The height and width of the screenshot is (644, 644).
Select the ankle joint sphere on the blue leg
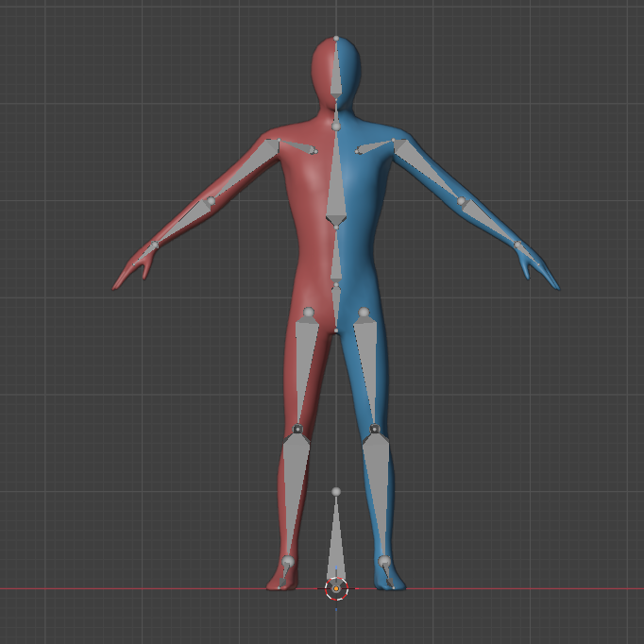(x=384, y=561)
